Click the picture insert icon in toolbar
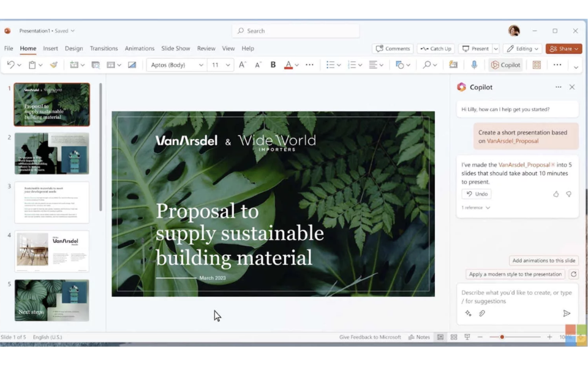The image size is (588, 368). pos(132,65)
